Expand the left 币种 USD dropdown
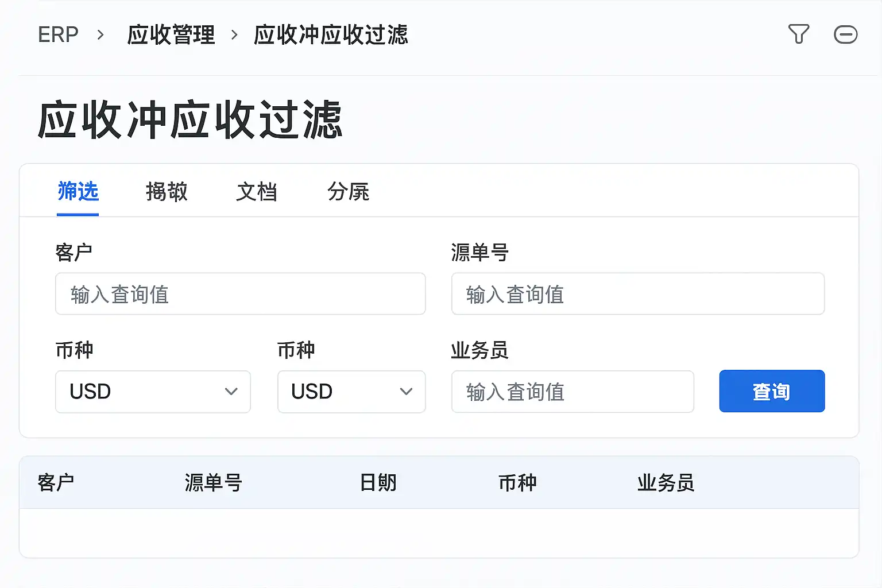The image size is (882, 588). click(153, 392)
